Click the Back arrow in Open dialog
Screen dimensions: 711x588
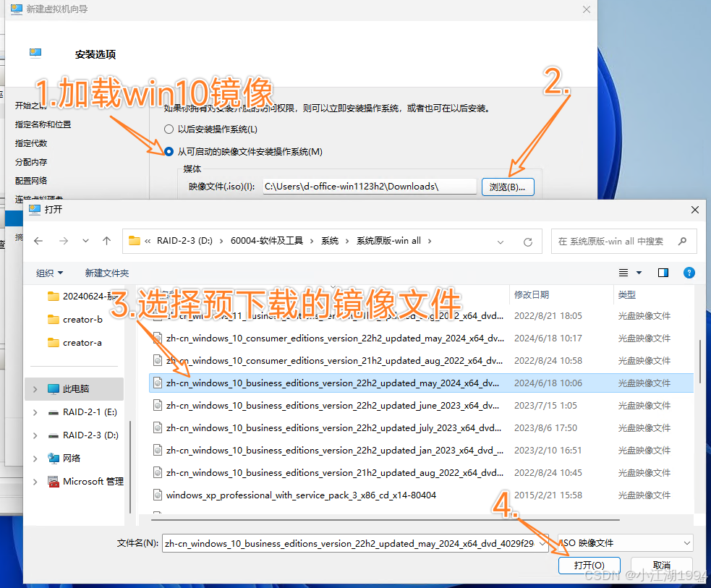click(38, 241)
